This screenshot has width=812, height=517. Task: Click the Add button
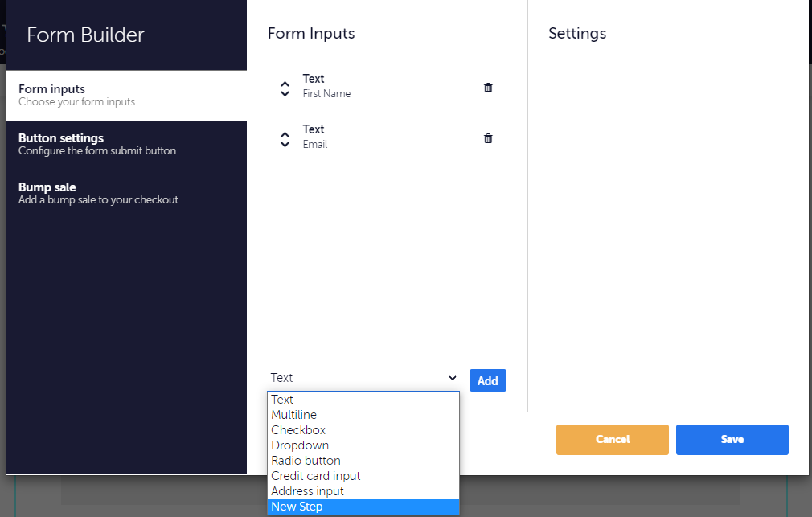pyautogui.click(x=487, y=380)
